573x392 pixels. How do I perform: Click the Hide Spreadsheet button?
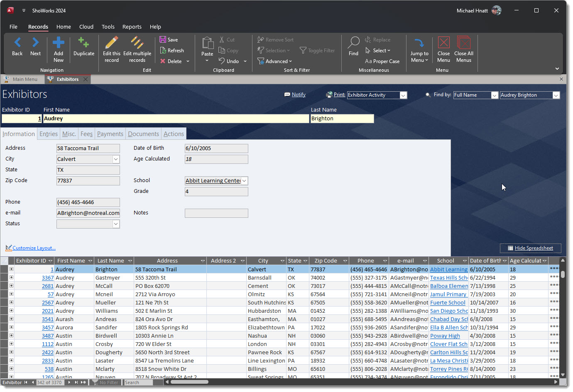point(530,248)
